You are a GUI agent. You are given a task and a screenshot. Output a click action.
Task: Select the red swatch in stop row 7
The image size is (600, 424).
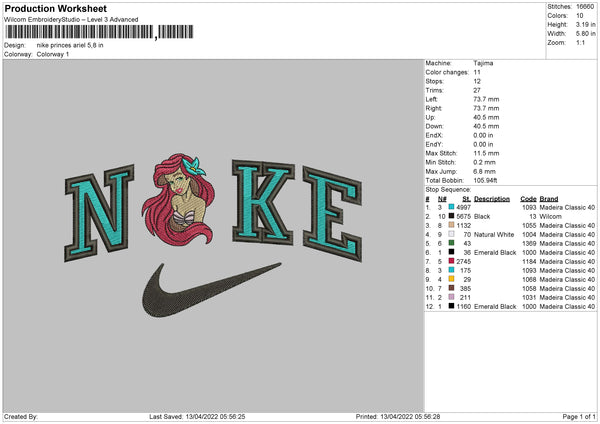click(452, 261)
